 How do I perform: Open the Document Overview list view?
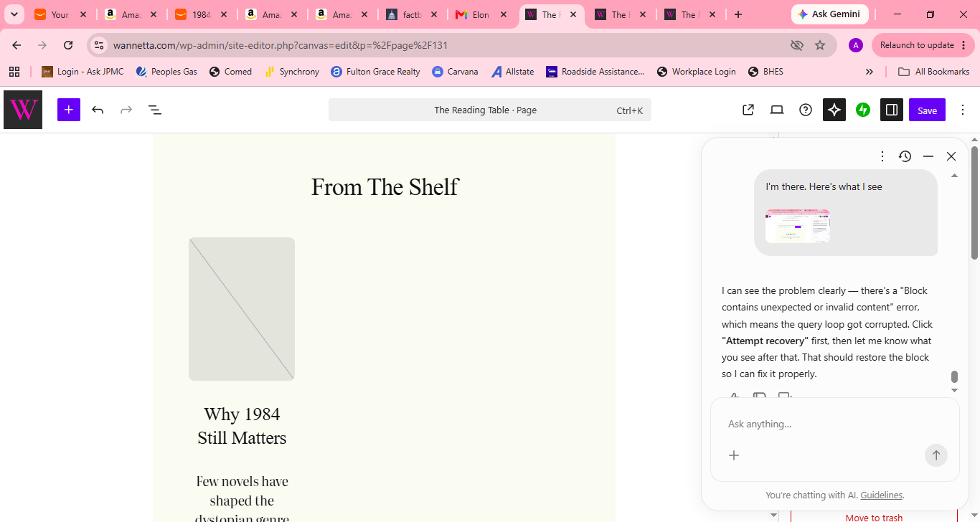click(154, 110)
